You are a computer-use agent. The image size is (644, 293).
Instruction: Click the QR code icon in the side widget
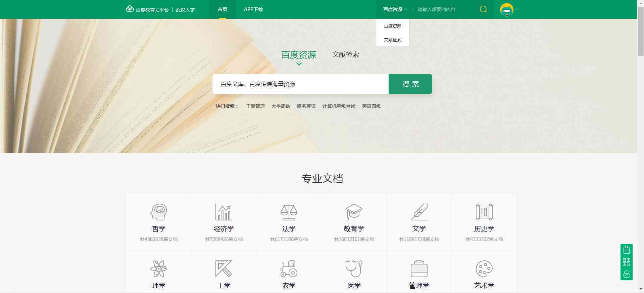tap(626, 262)
